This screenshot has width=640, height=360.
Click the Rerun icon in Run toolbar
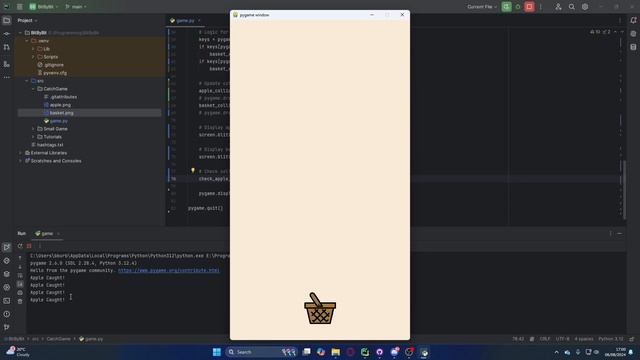(x=20, y=246)
